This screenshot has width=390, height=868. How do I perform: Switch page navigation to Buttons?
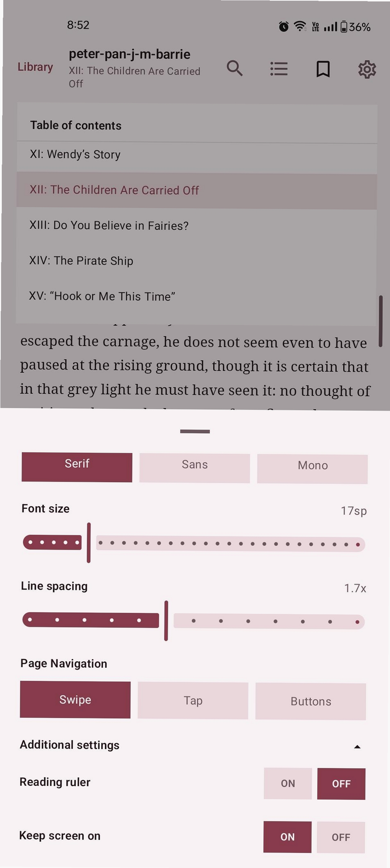(x=311, y=701)
